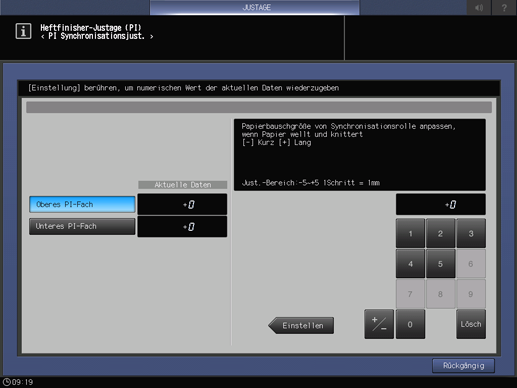Click the clock icon in the status bar
Screen dimensions: 517x388
(x=6, y=382)
